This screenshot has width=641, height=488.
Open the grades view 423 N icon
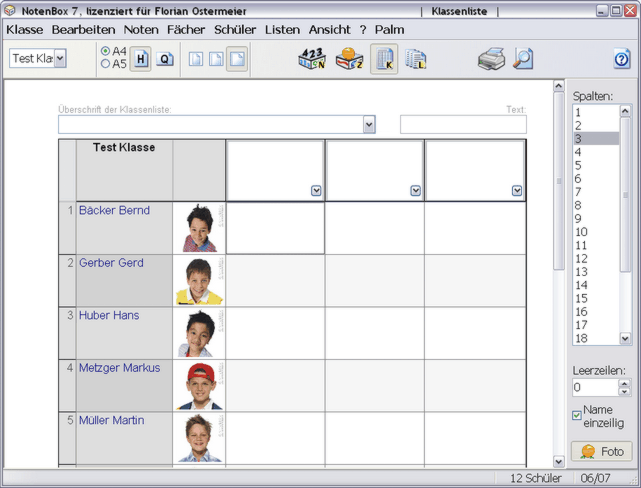click(312, 58)
